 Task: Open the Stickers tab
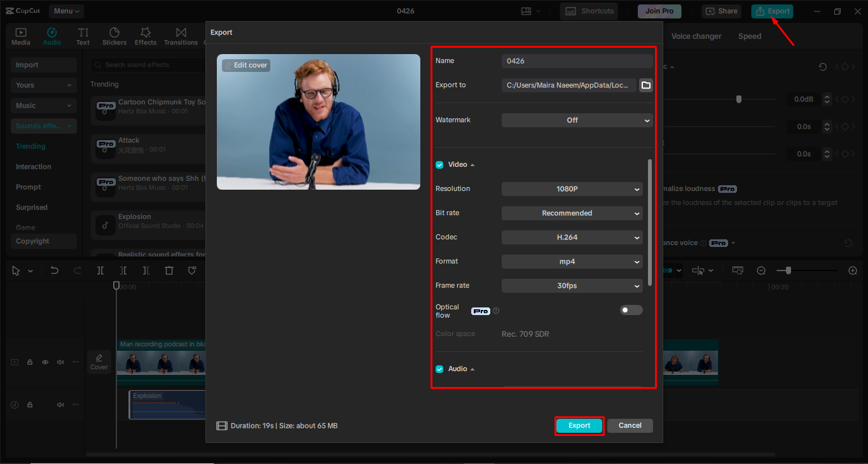point(114,36)
